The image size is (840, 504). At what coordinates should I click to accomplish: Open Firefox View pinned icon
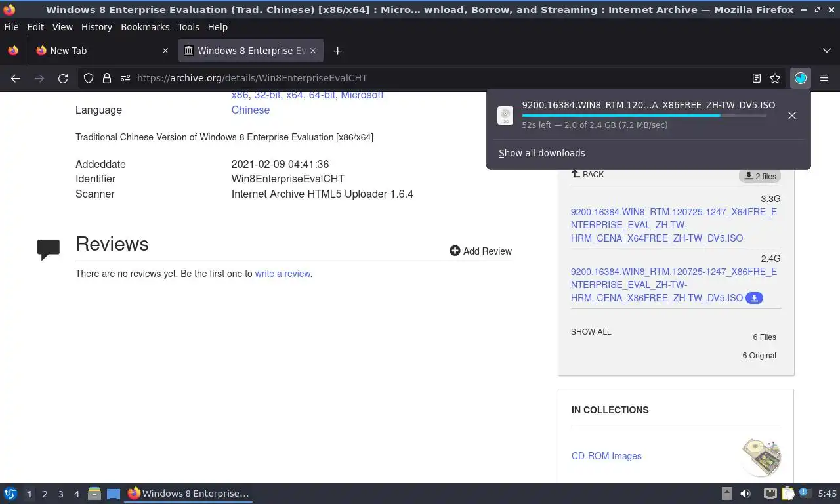(x=13, y=51)
